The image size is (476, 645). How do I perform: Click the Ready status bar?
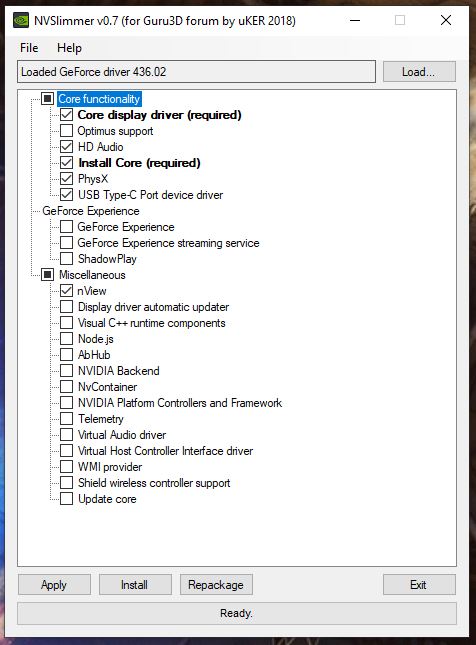coord(237,613)
